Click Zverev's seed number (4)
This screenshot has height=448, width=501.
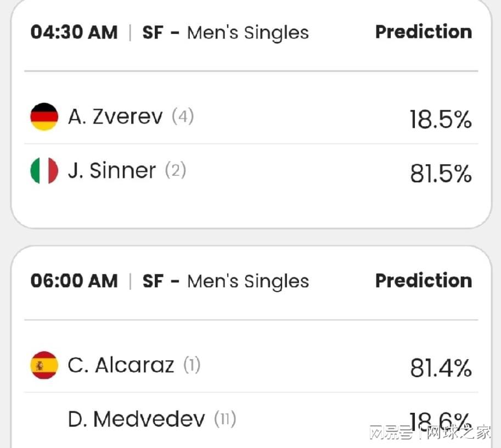tap(183, 116)
